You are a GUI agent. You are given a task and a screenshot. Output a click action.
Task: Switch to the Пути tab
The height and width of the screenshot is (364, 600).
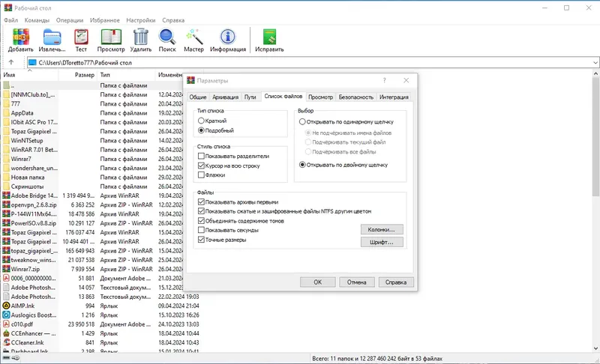tap(250, 97)
